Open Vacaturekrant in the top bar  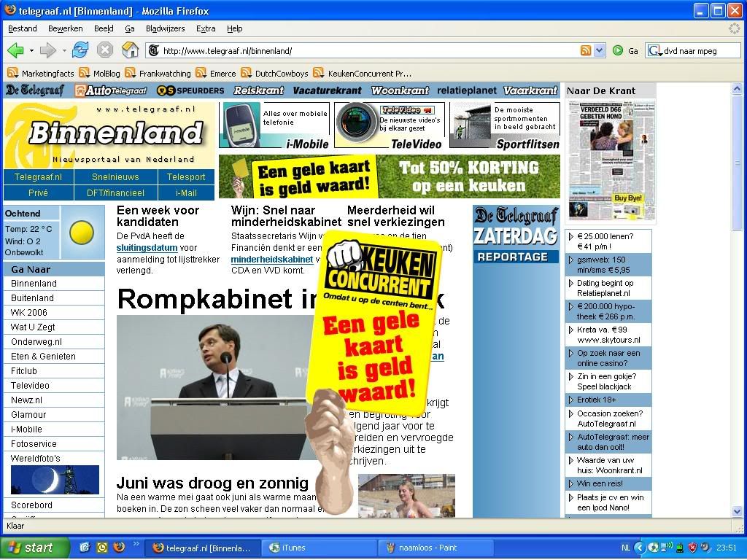[x=328, y=90]
